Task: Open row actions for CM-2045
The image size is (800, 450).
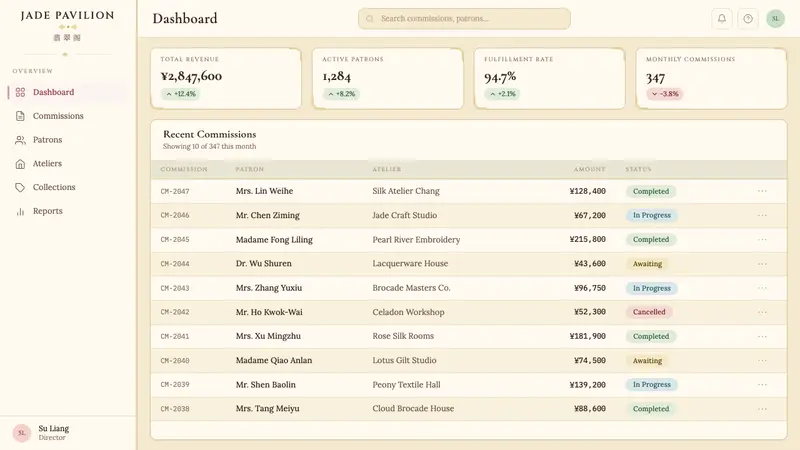Action: click(x=762, y=239)
